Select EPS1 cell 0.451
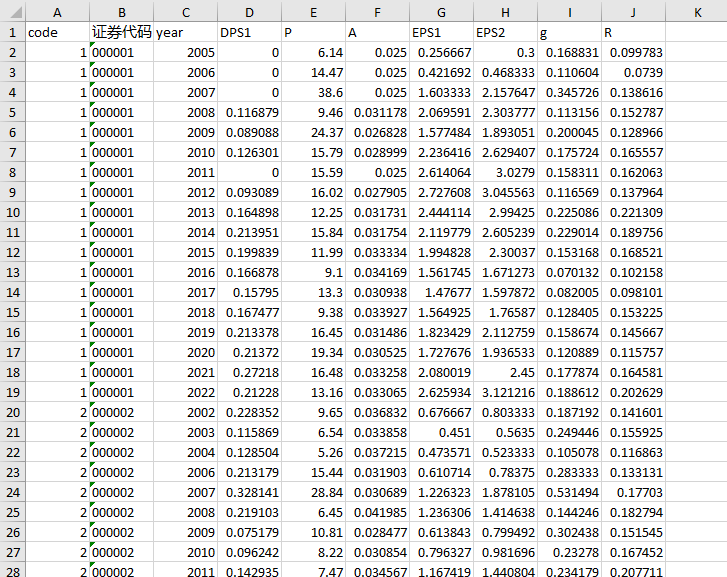Viewport: 727px width, 577px height. tap(441, 432)
